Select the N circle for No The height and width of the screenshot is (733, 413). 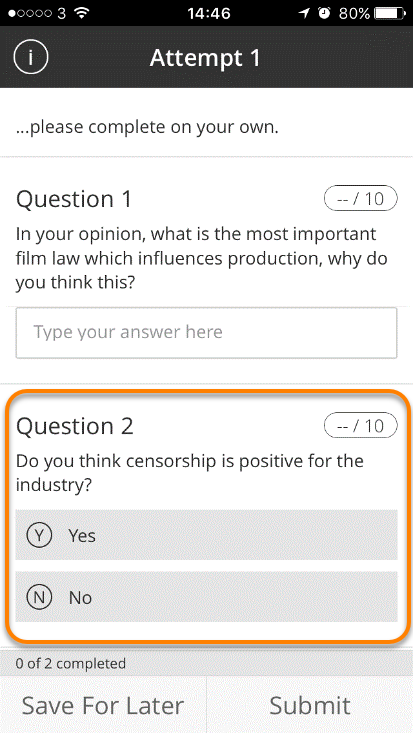click(x=39, y=597)
